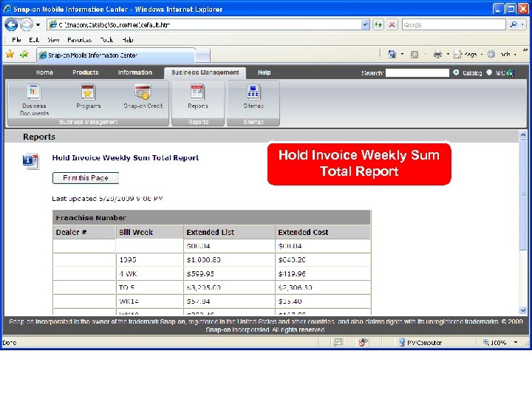Click the Stop loading X icon
This screenshot has width=532, height=399.
point(392,24)
